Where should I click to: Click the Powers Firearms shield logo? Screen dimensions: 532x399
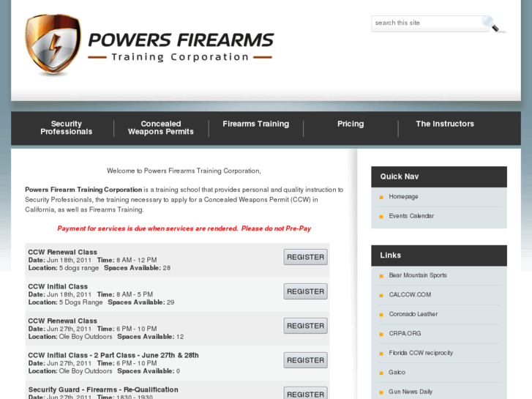tap(53, 44)
